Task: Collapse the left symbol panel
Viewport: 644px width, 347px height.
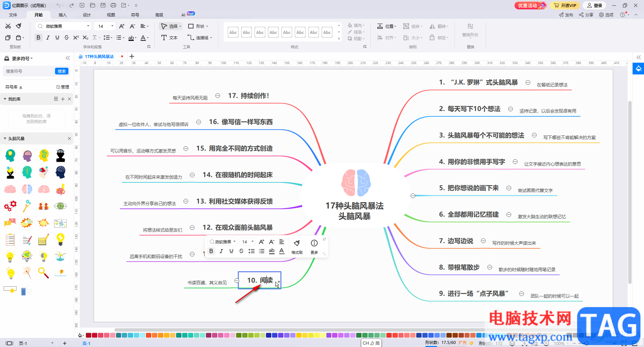Action: 68,58
